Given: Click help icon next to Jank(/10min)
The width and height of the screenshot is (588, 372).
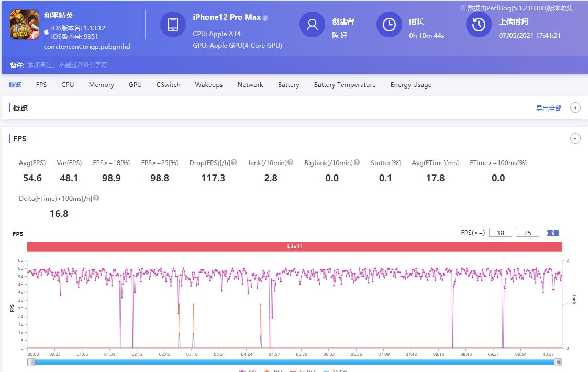Looking at the screenshot, I should [290, 162].
